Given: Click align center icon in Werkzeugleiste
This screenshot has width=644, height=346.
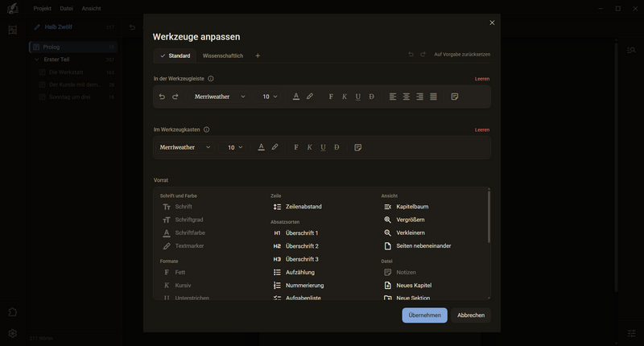Looking at the screenshot, I should [407, 97].
